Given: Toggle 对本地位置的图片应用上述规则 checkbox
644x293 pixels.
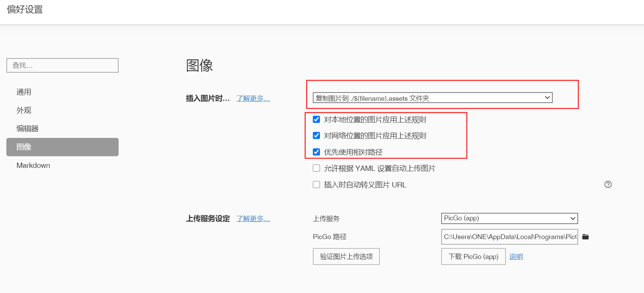Looking at the screenshot, I should 317,120.
